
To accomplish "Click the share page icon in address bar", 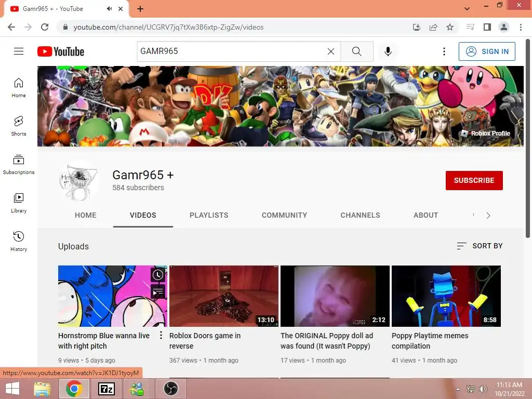I will [433, 27].
